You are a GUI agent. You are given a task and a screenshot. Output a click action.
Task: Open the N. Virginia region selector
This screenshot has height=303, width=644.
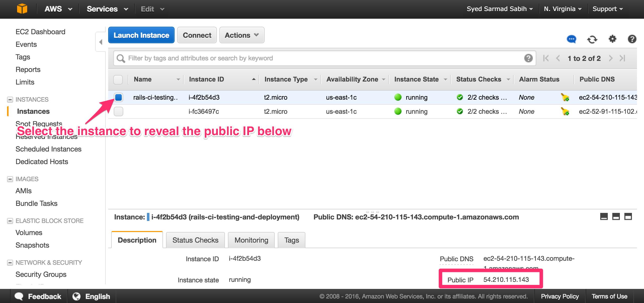click(x=562, y=9)
